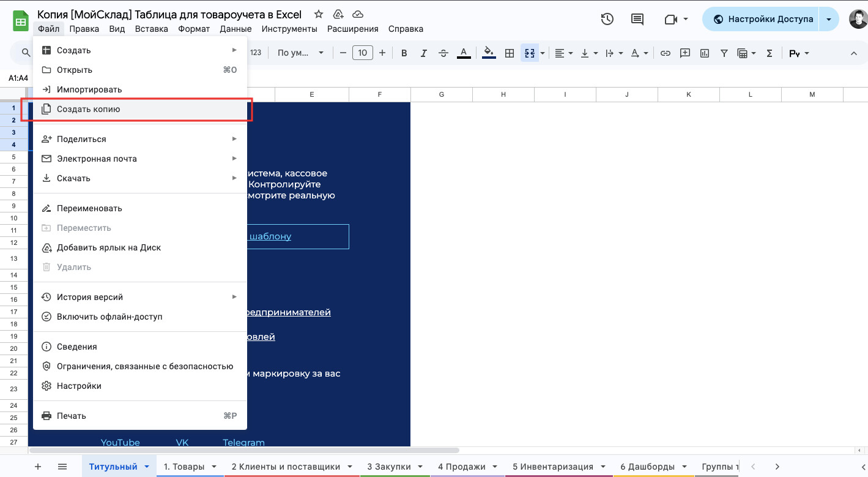Image resolution: width=868 pixels, height=477 pixels.
Task: Click the account avatar
Action: click(x=858, y=19)
